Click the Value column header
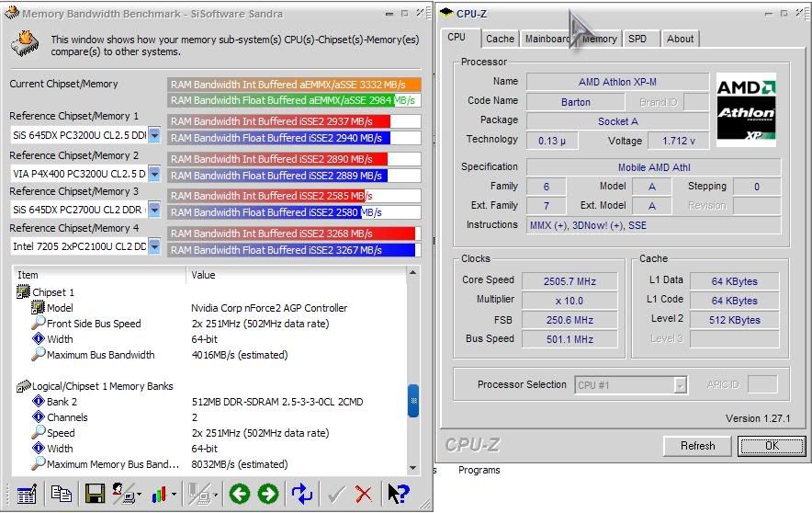Image resolution: width=812 pixels, height=513 pixels. point(296,275)
